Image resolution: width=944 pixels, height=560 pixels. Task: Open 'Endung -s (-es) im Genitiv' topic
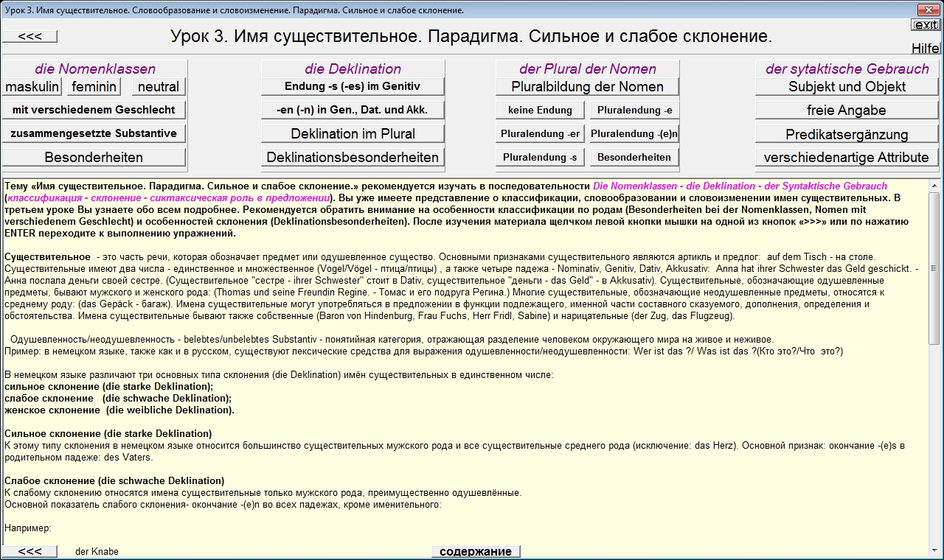[x=353, y=86]
